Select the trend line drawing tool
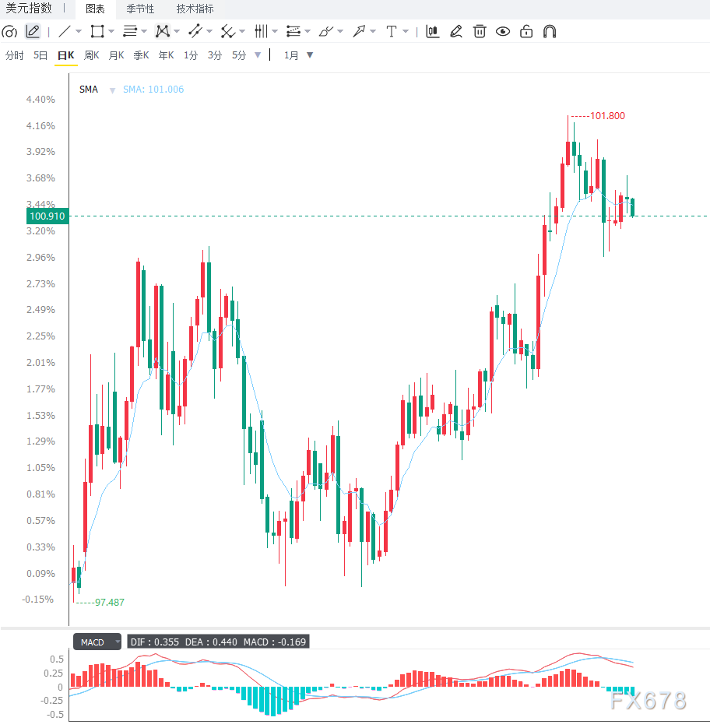 click(x=65, y=32)
